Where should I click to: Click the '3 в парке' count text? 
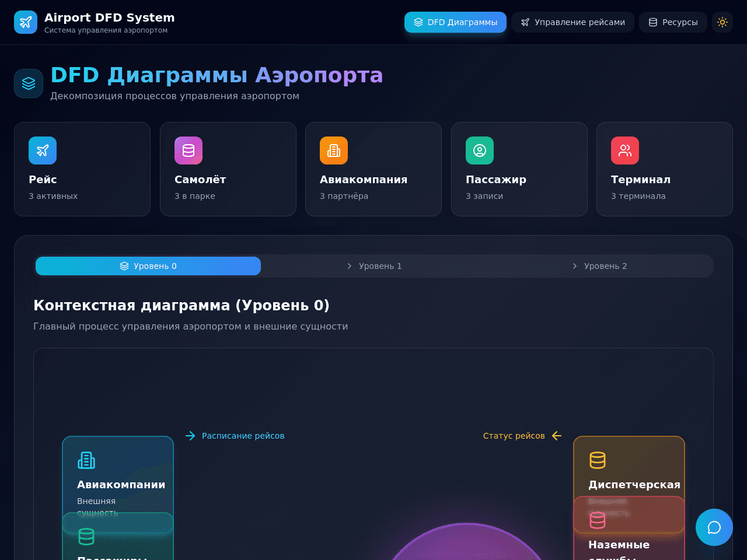click(195, 196)
